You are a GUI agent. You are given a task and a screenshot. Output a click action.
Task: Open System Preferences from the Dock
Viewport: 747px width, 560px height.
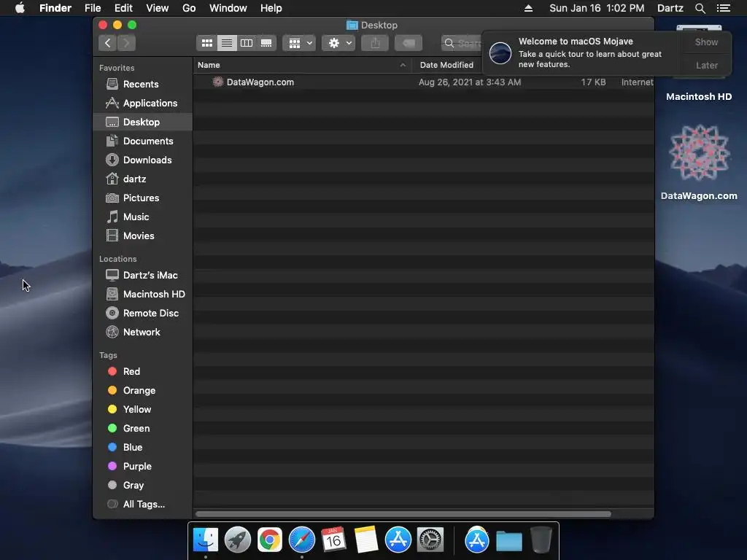click(430, 540)
